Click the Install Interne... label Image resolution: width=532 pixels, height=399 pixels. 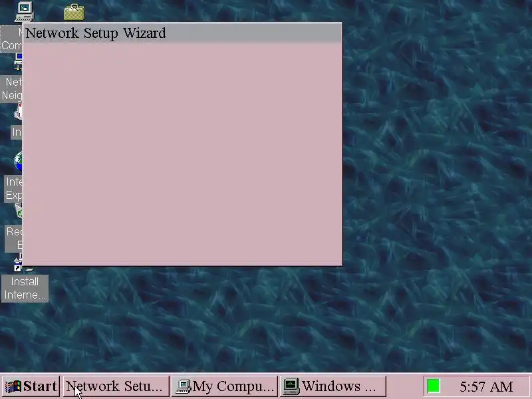(25, 288)
